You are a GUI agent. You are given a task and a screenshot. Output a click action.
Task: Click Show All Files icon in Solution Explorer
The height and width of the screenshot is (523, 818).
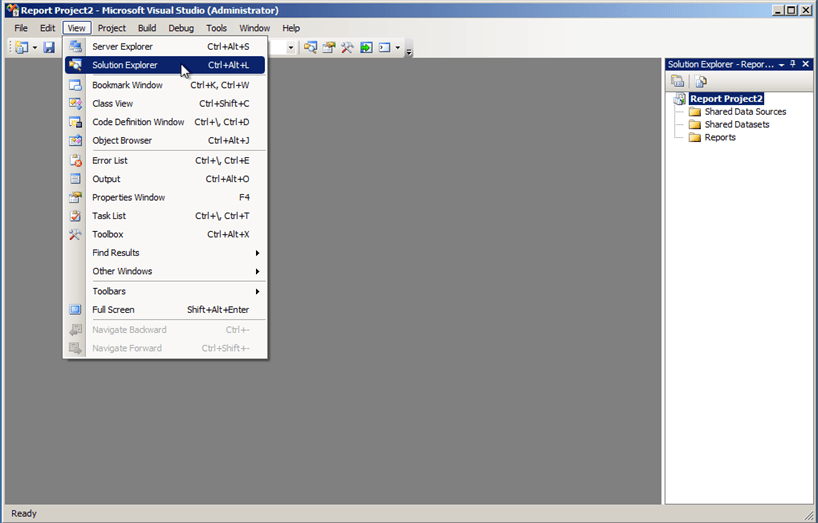[678, 81]
